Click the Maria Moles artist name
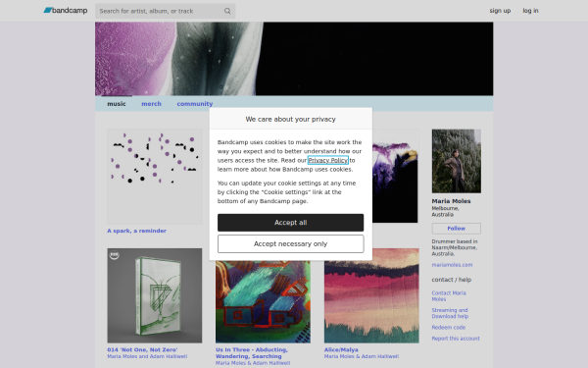The image size is (588, 368). (x=451, y=201)
